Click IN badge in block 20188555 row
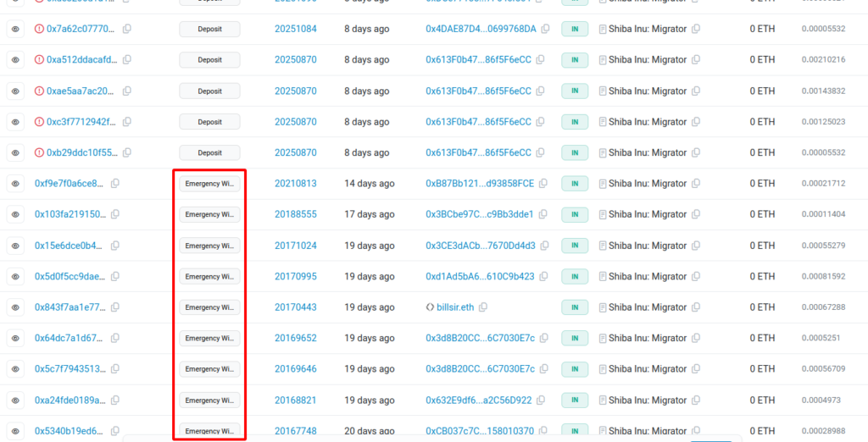Viewport: 868px width, 442px height. 575,214
